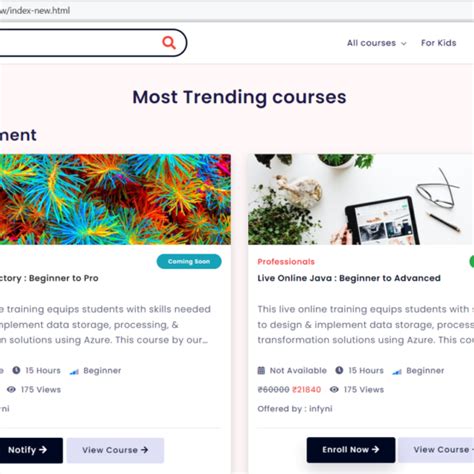
Task: Open View Course on the left card
Action: 115,450
